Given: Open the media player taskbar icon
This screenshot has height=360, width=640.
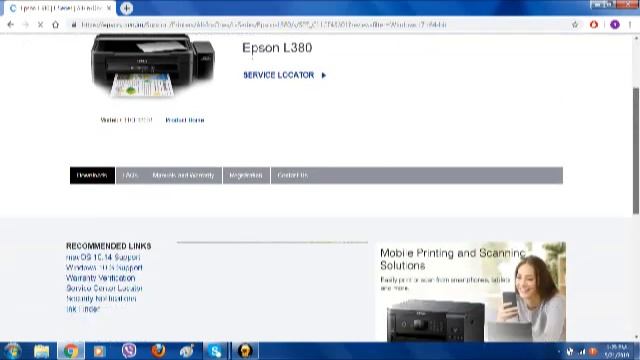Looking at the screenshot, I should tap(99, 351).
